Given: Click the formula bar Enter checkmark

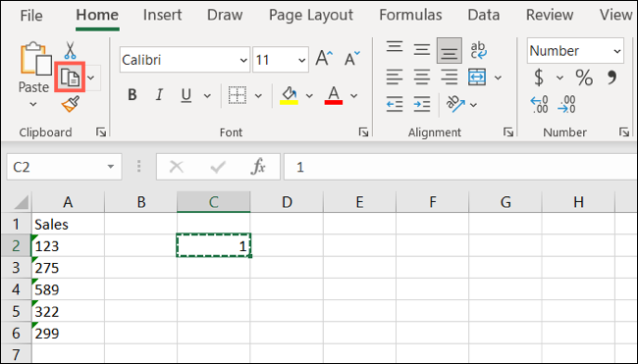Looking at the screenshot, I should click(218, 167).
